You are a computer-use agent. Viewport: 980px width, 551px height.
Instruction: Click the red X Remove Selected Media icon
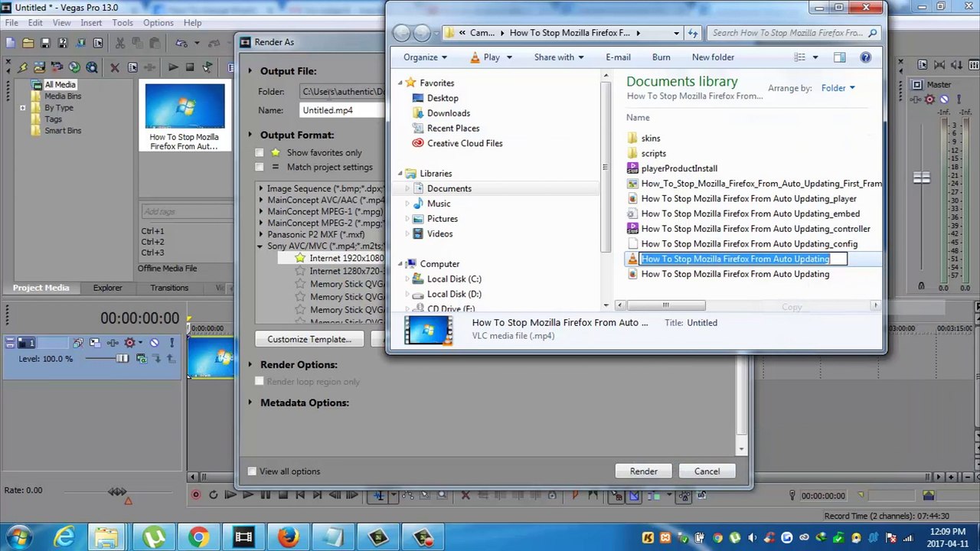pos(115,67)
